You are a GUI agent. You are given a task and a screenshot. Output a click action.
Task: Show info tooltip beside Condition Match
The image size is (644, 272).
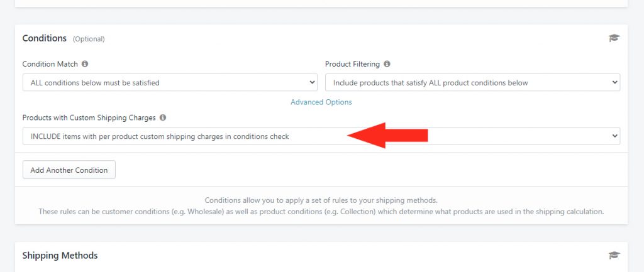click(85, 64)
